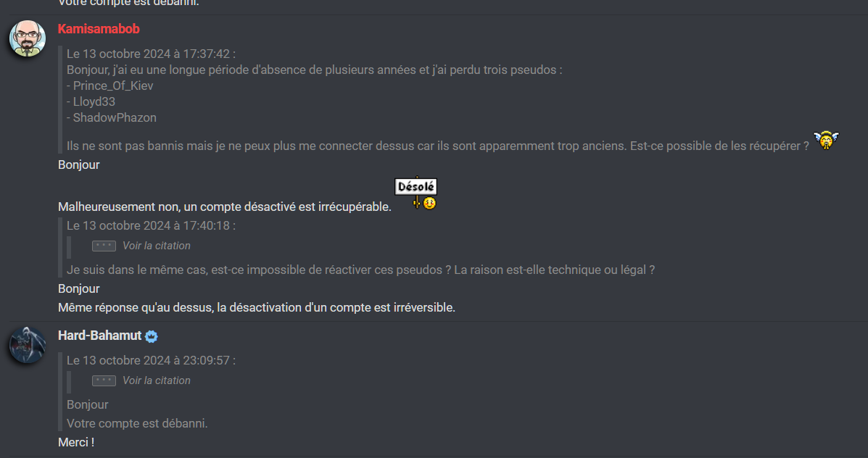Click quoted line 'Votre compte est débanni.'
This screenshot has width=868, height=458.
(137, 424)
